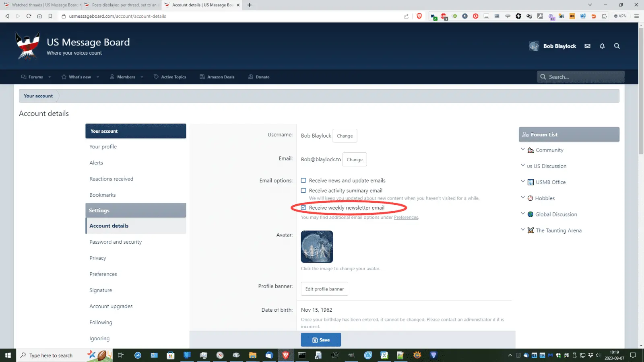The image size is (644, 362).
Task: Open the Windows notification center icon
Action: coord(633,355)
